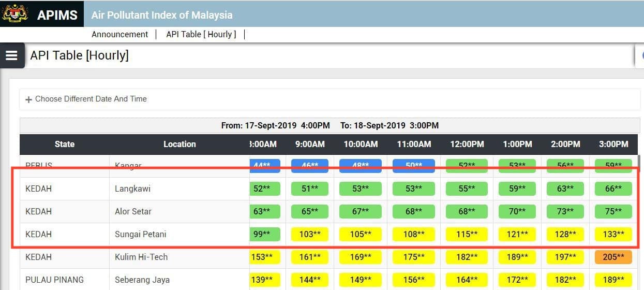Screen dimensions: 644x290
Task: Click the Malaysia coat of arms logo
Action: click(x=16, y=14)
